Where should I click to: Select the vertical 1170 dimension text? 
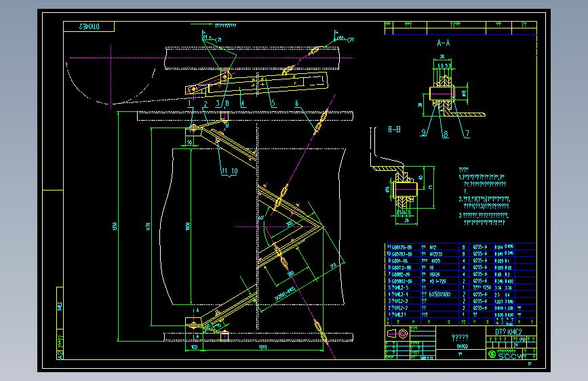148,226
